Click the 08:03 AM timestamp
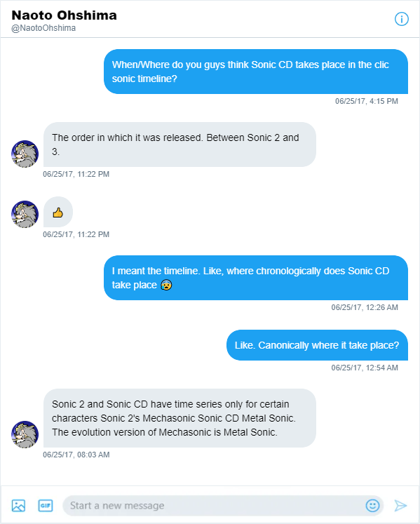 pyautogui.click(x=76, y=455)
